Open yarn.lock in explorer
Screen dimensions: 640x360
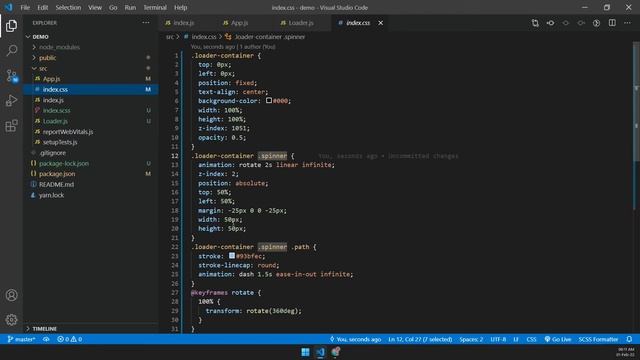pyautogui.click(x=51, y=195)
